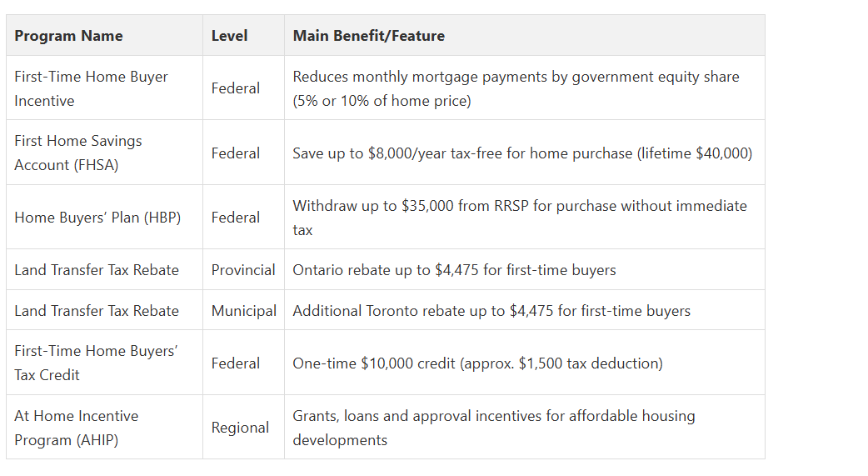
Task: Select the Provincial level cell
Action: (243, 270)
